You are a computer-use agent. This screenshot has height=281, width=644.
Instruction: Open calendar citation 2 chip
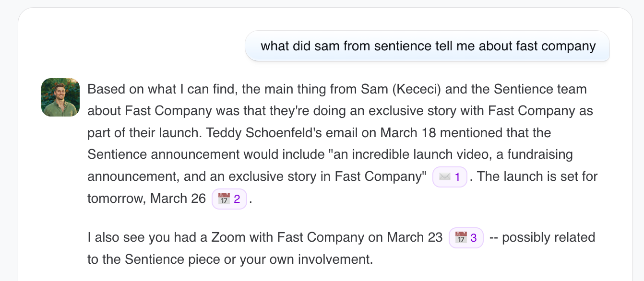point(229,199)
